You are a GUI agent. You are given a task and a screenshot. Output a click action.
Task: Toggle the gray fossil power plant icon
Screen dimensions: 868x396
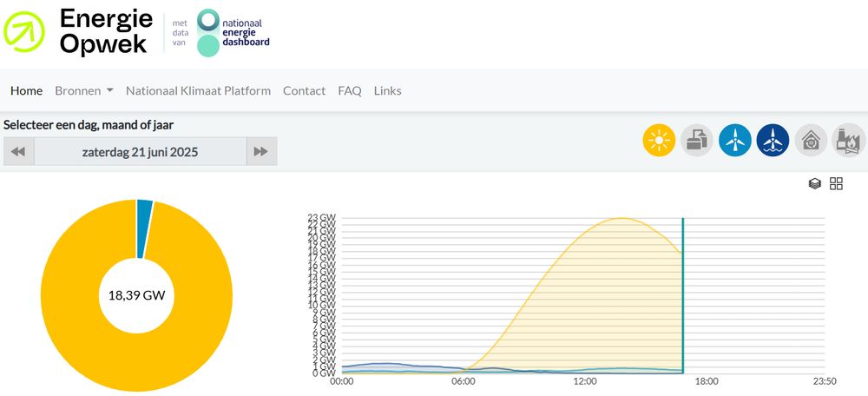click(849, 140)
